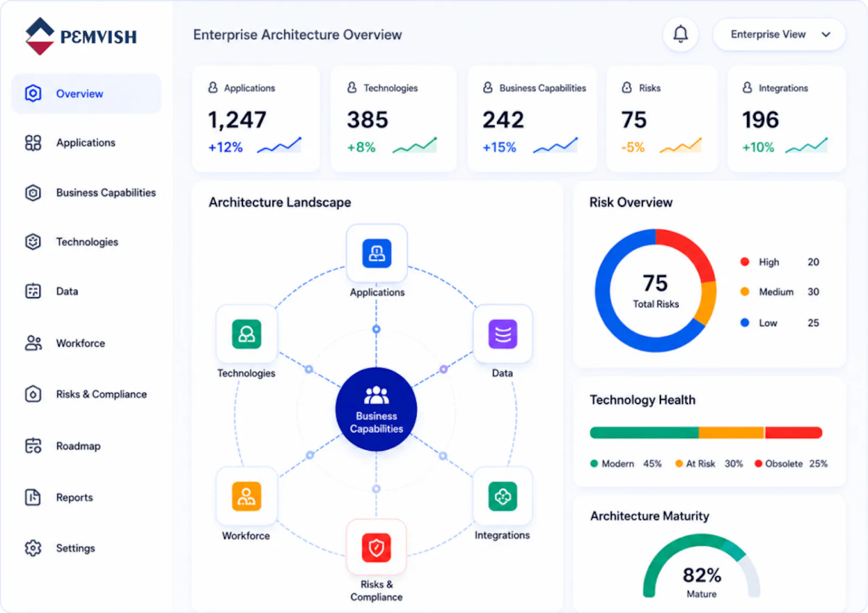Click the Enterprise View chevron arrow
868x613 pixels.
[x=826, y=34]
